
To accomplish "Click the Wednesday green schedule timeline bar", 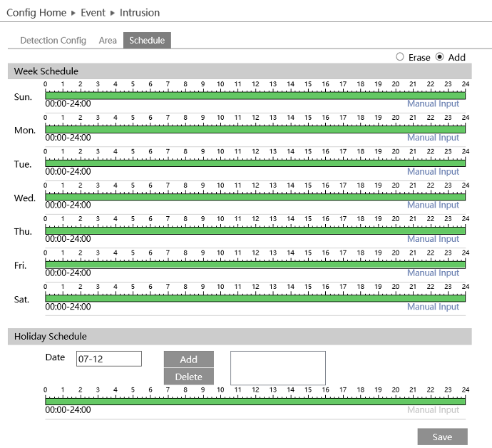I will click(255, 197).
